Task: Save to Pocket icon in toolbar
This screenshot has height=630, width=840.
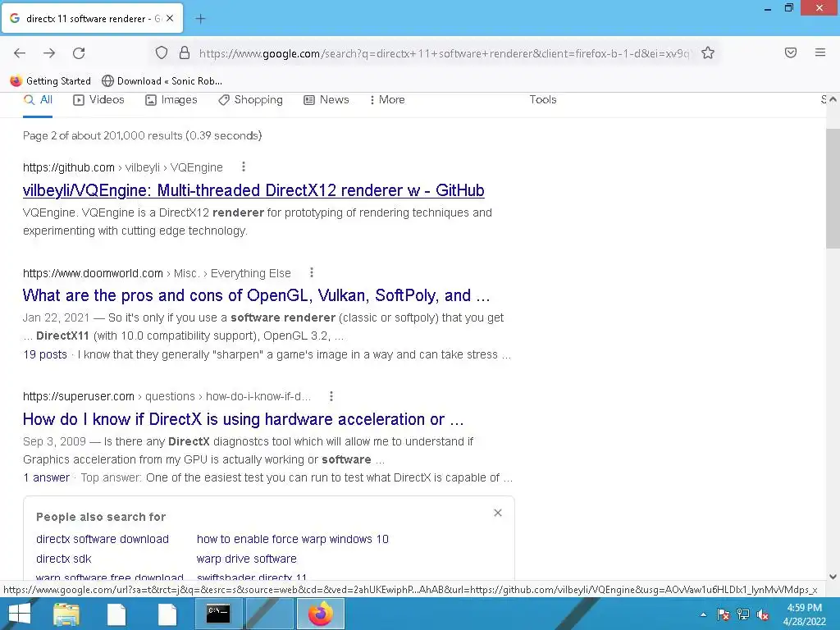Action: click(x=791, y=52)
